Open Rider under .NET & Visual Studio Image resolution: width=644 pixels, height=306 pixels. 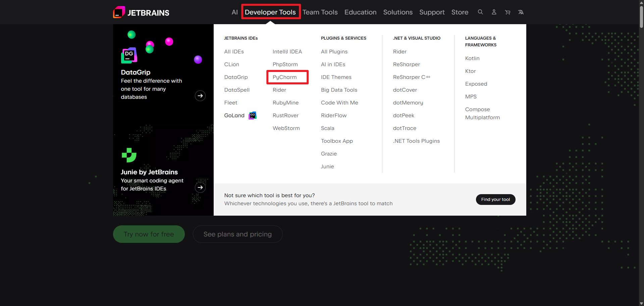coord(400,52)
